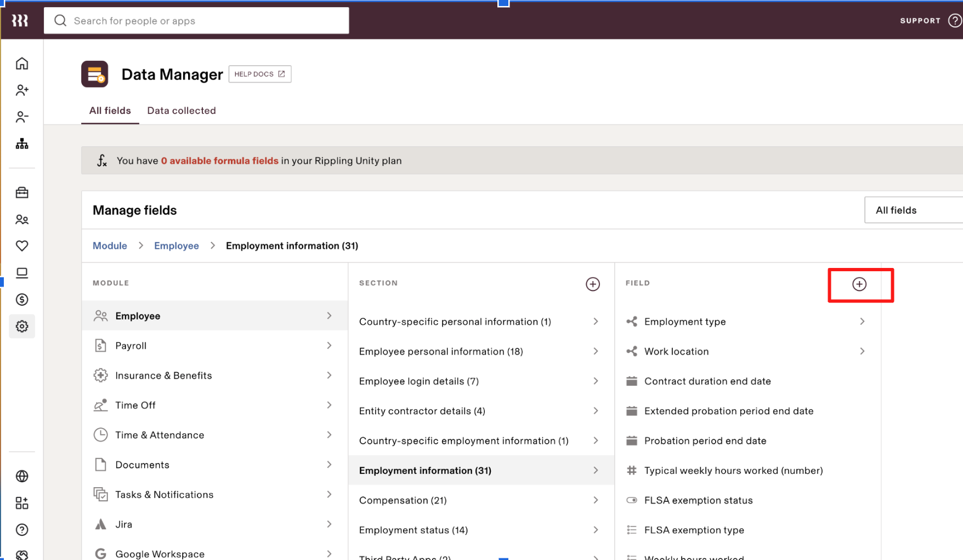The image size is (963, 560).
Task: Open the settings gear sidebar icon
Action: point(22,327)
